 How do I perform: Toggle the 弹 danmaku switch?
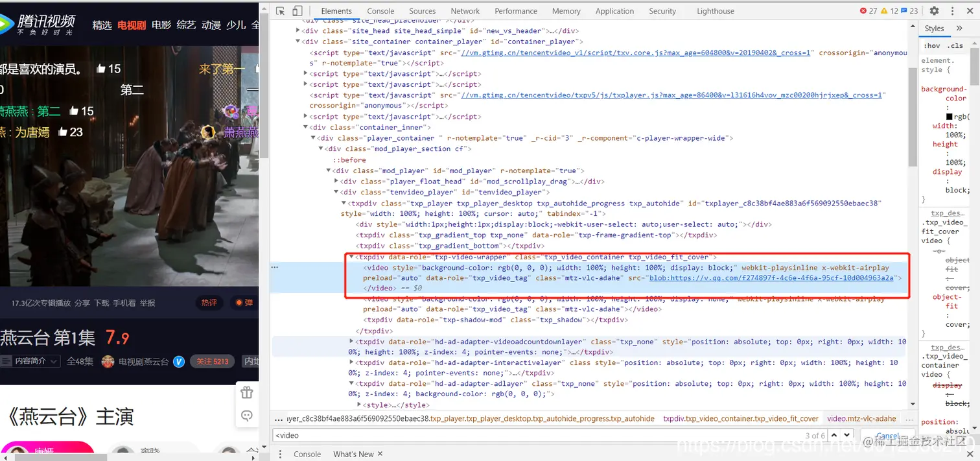click(244, 303)
